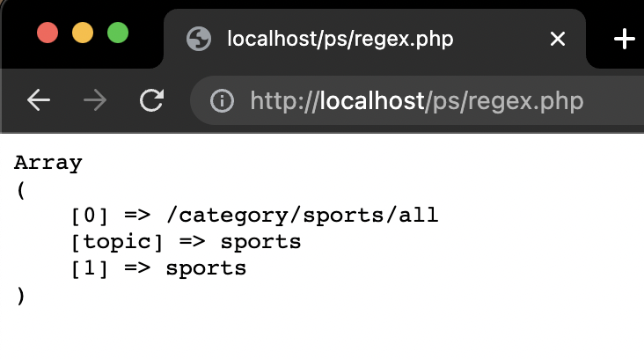Click the [1] index key

pyautogui.click(x=90, y=268)
